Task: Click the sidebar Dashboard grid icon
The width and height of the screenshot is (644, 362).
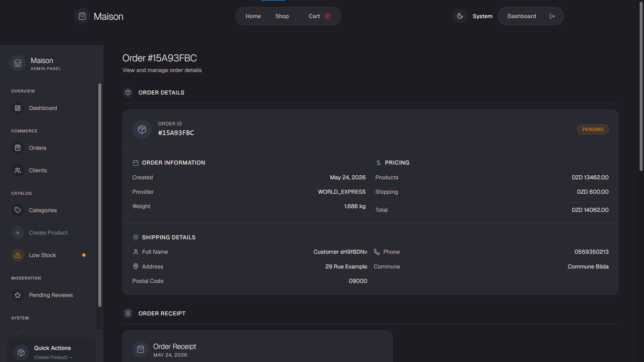Action: 18,108
